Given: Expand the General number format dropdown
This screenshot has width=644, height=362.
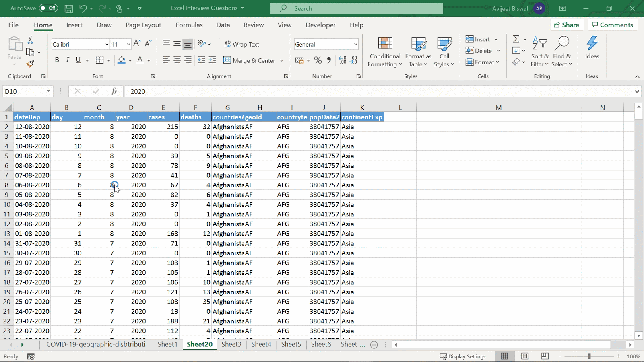Looking at the screenshot, I should (355, 44).
